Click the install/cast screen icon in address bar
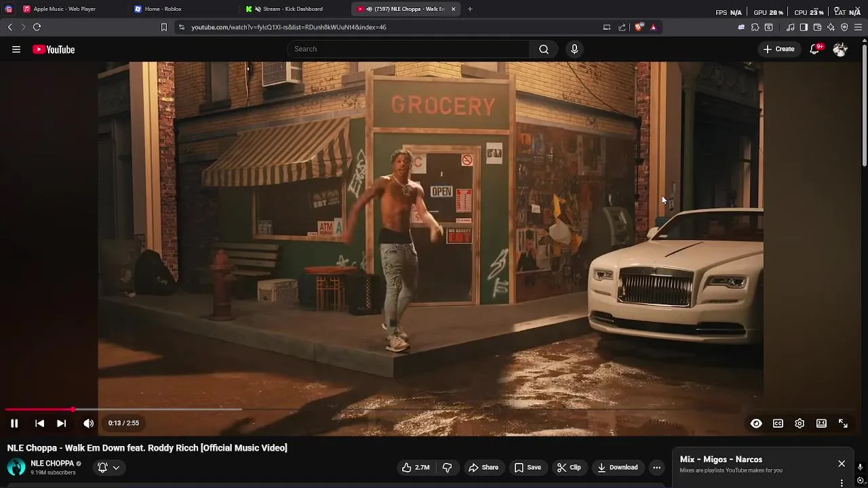 [607, 27]
